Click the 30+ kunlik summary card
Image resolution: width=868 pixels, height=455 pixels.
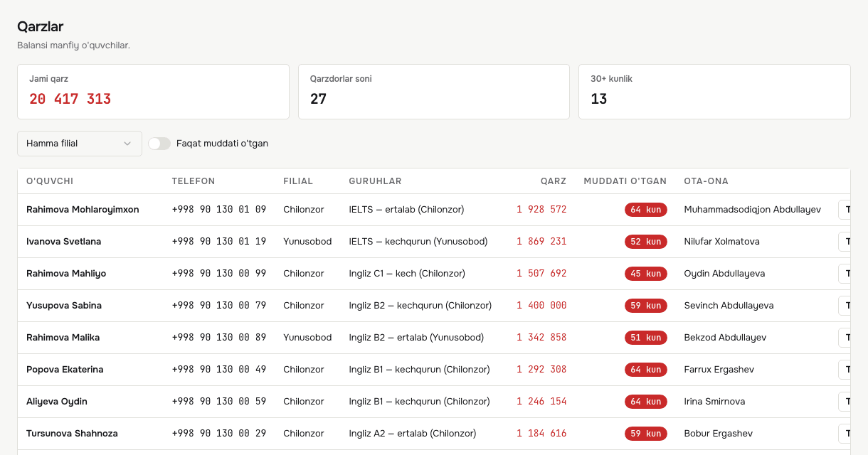click(x=714, y=92)
